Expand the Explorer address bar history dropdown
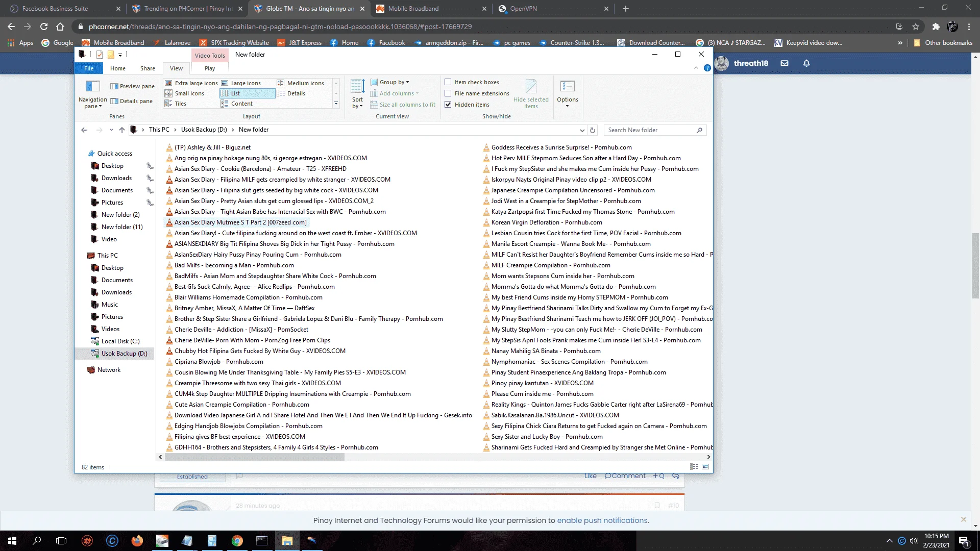The height and width of the screenshot is (551, 980). tap(582, 130)
